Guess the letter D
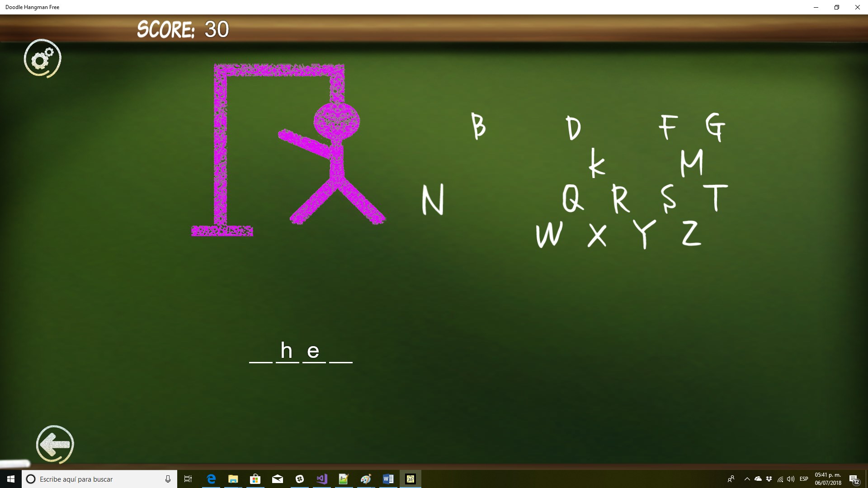This screenshot has height=488, width=868. [x=573, y=128]
